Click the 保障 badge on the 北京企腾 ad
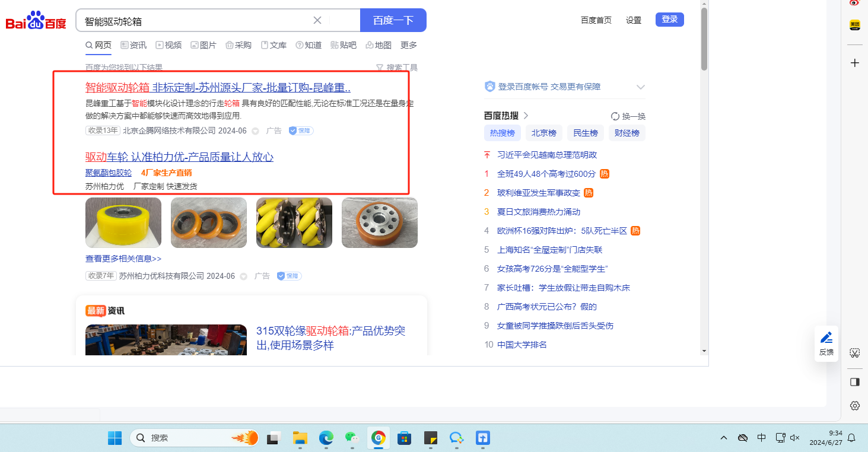Screen dimensions: 868x452 (x=301, y=130)
